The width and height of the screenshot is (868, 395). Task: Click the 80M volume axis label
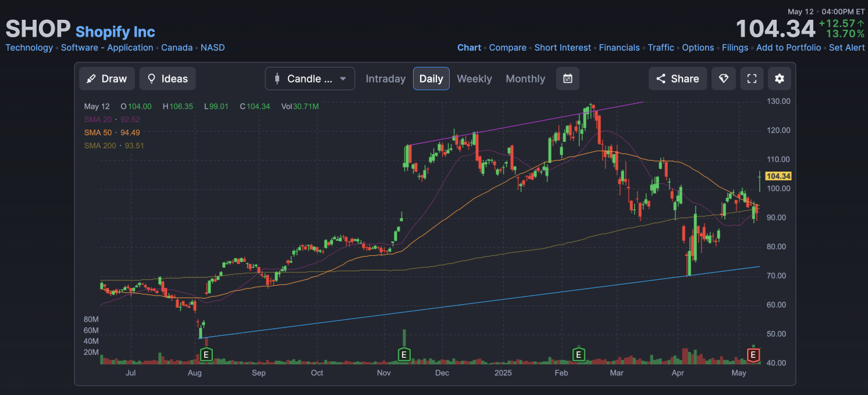[91, 319]
